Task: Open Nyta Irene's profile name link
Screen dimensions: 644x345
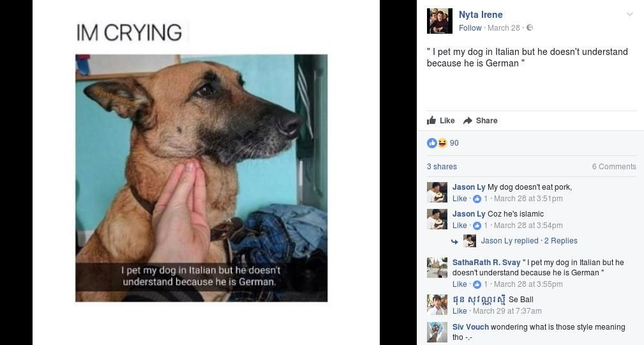Action: (481, 15)
